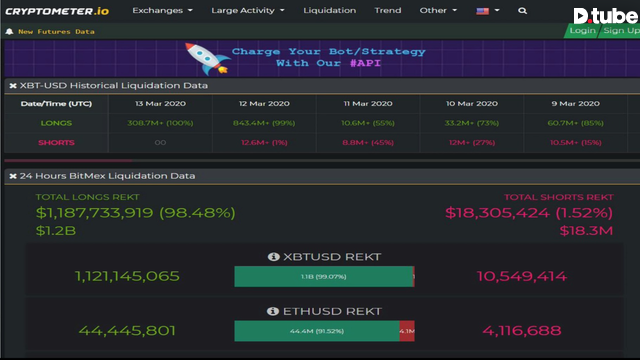Click the Login button
This screenshot has width=640, height=360.
582,31
